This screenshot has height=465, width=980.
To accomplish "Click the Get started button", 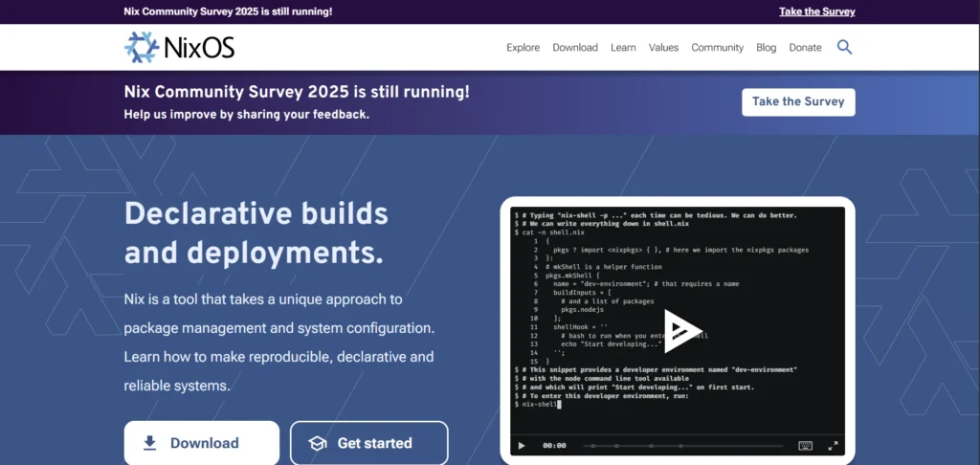I will coord(368,443).
